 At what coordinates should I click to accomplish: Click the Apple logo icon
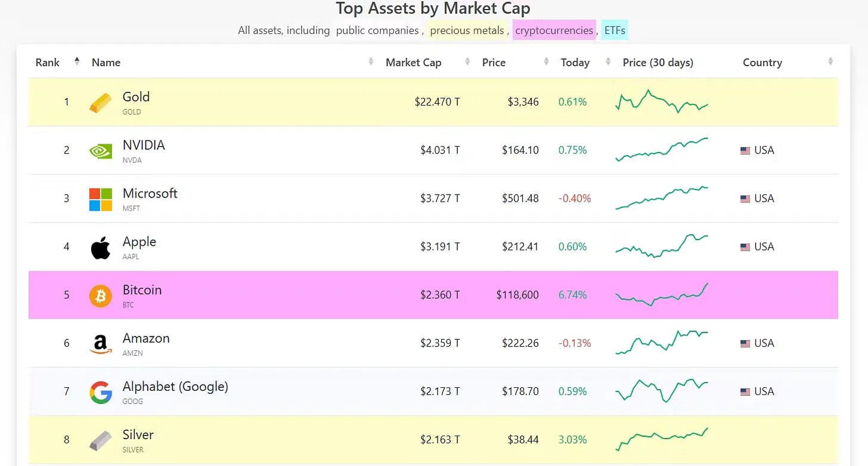(x=100, y=248)
